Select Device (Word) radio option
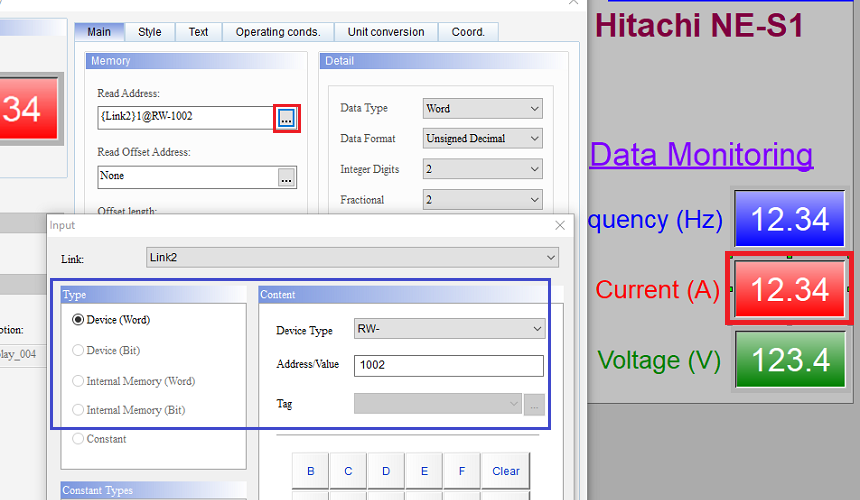The width and height of the screenshot is (860, 500). pyautogui.click(x=110, y=320)
